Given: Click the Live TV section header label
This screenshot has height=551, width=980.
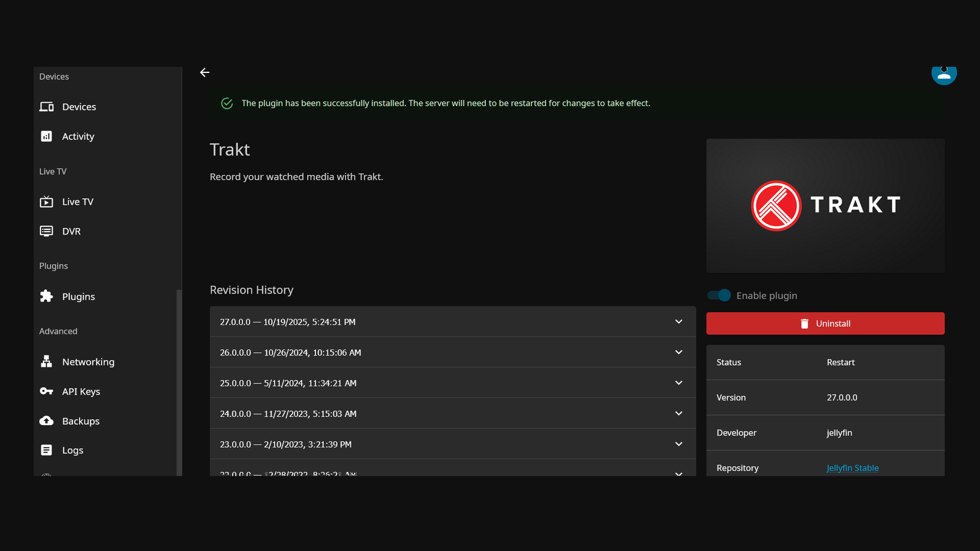Looking at the screenshot, I should click(x=53, y=172).
